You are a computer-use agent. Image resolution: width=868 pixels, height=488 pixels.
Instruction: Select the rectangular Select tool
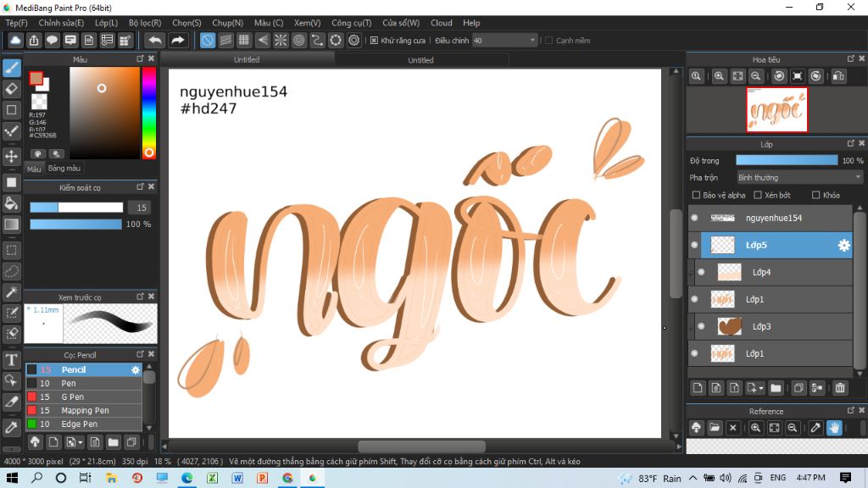click(x=12, y=250)
